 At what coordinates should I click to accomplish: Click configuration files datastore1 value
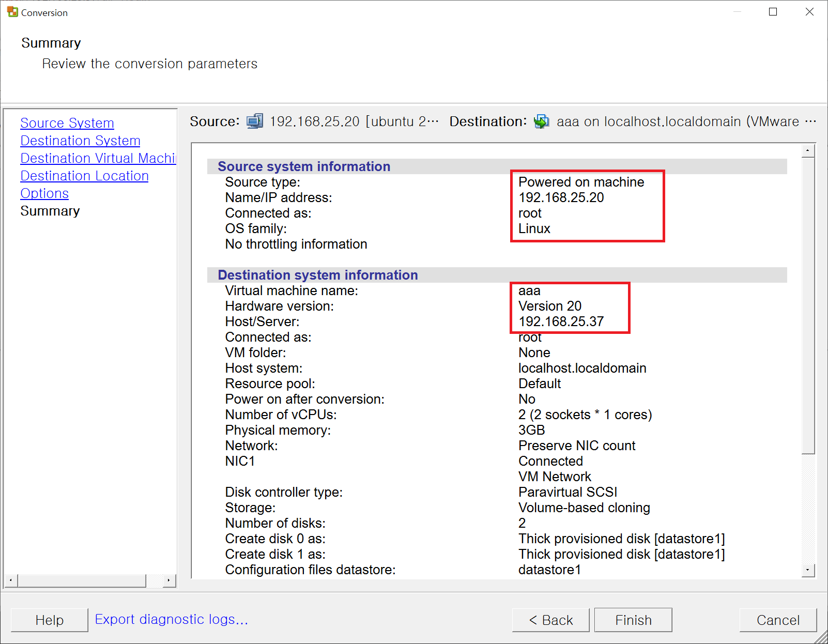pyautogui.click(x=550, y=570)
